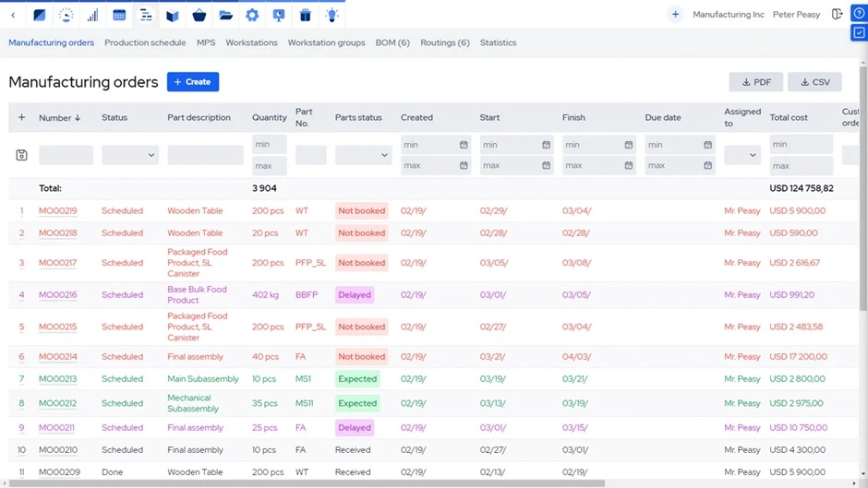Click the settings gear icon

[x=252, y=15]
